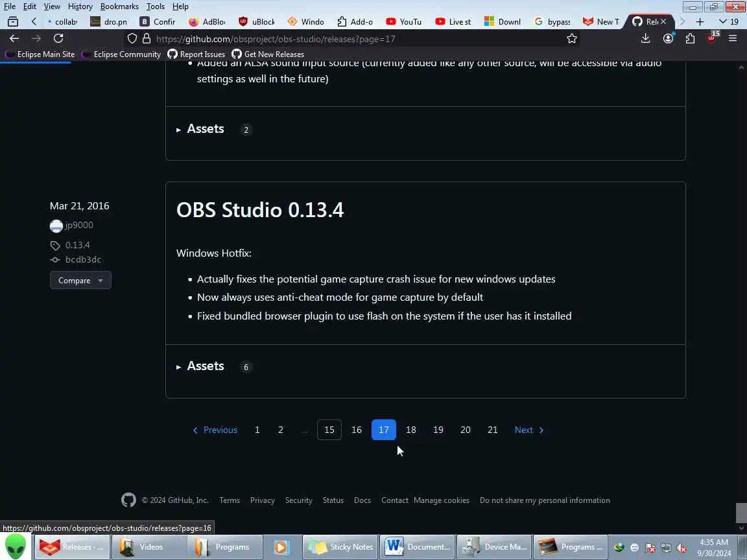
Task: Click the commit icon beside bcdb3dc
Action: [x=55, y=260]
